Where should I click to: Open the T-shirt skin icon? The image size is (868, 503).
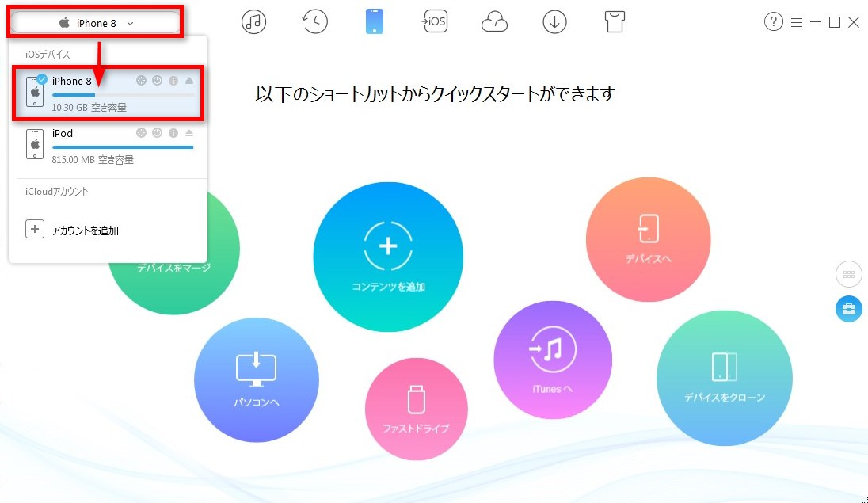[x=615, y=22]
